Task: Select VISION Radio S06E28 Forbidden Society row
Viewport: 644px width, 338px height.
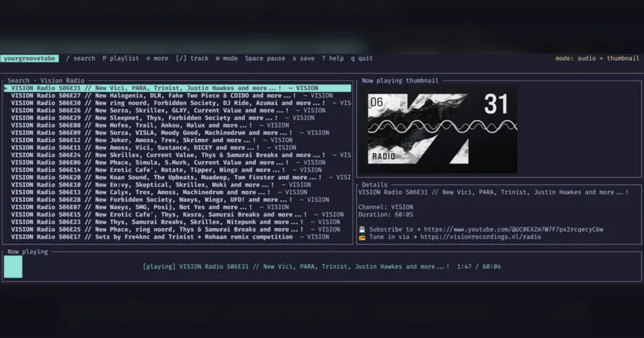Action: tap(177, 200)
